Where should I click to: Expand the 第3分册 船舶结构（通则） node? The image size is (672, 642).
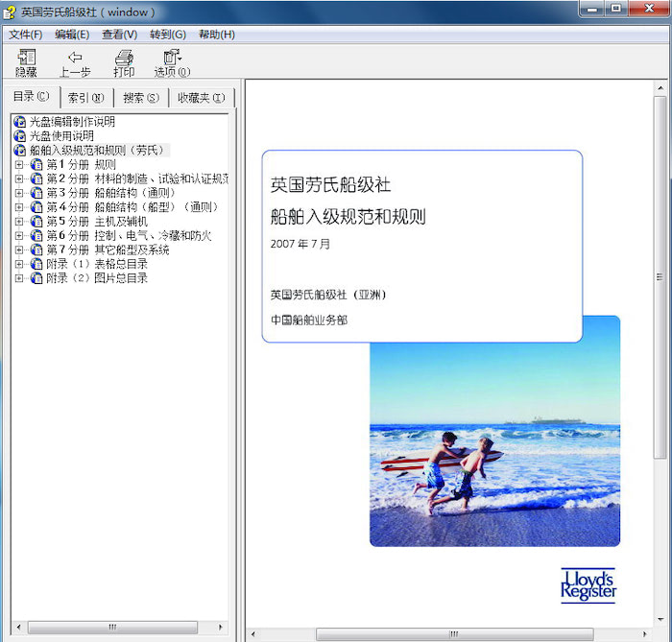pos(19,193)
